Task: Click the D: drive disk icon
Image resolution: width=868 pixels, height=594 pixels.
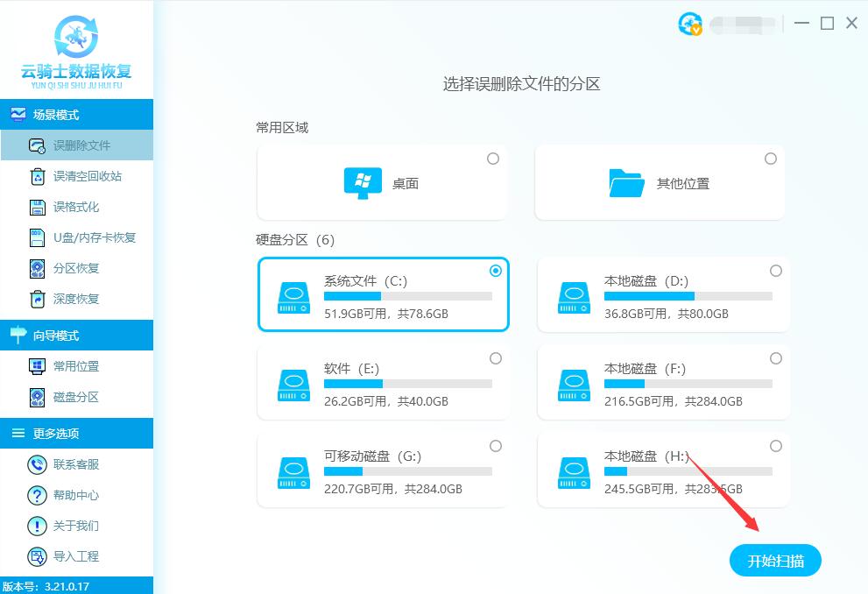Action: [574, 297]
